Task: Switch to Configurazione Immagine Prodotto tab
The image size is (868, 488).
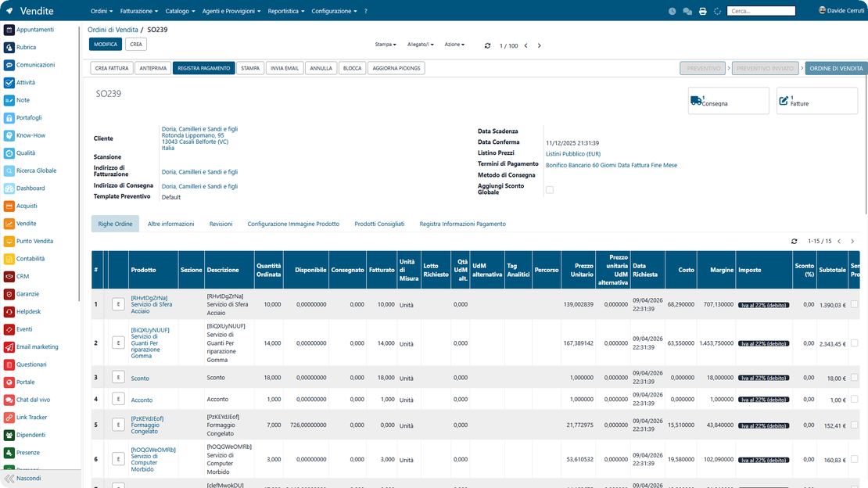Action: click(293, 224)
